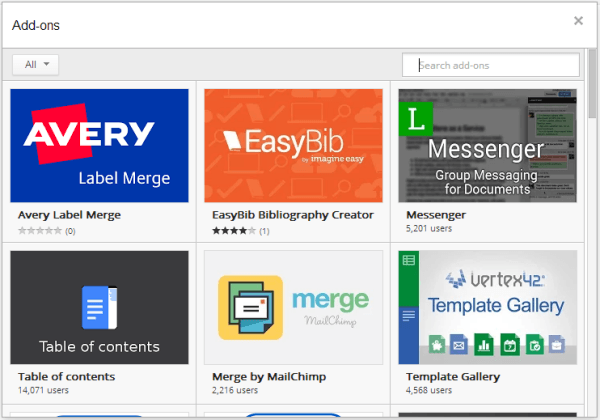The height and width of the screenshot is (420, 600).
Task: Open the Avery Label Merge thumbnail
Action: (99, 145)
